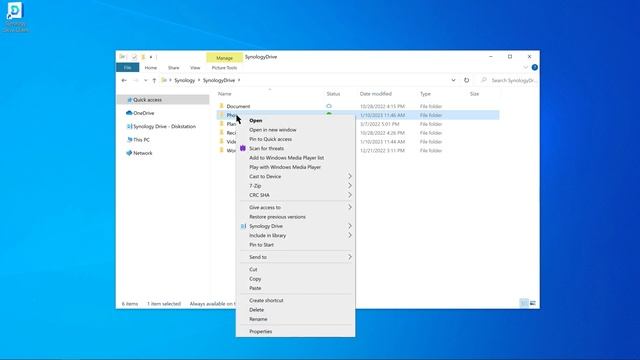Open the Synology Drive Client desktop shortcut
The height and width of the screenshot is (360, 640).
[15, 17]
